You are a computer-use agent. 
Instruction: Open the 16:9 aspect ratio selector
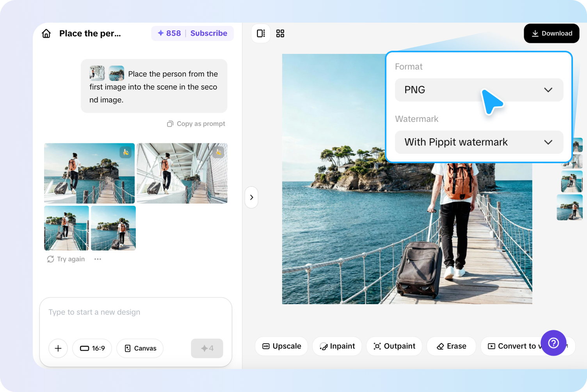click(92, 348)
